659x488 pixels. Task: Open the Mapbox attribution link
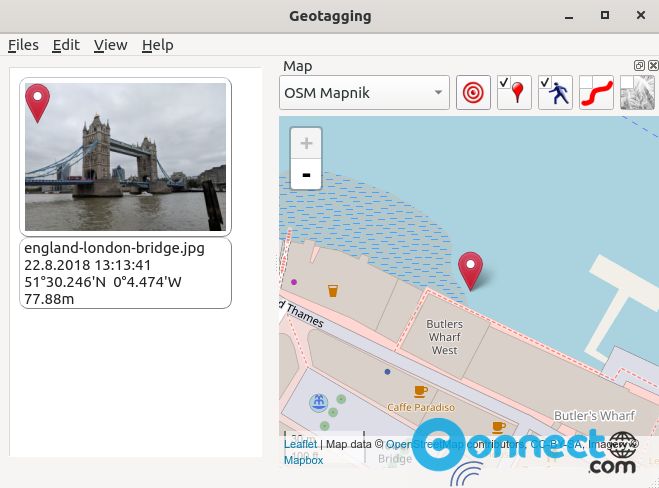[303, 460]
